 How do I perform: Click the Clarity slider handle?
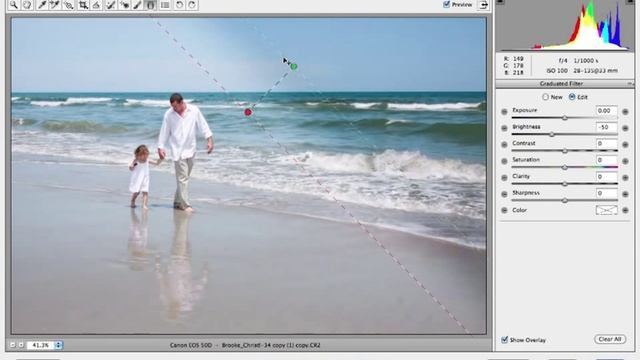(x=565, y=184)
